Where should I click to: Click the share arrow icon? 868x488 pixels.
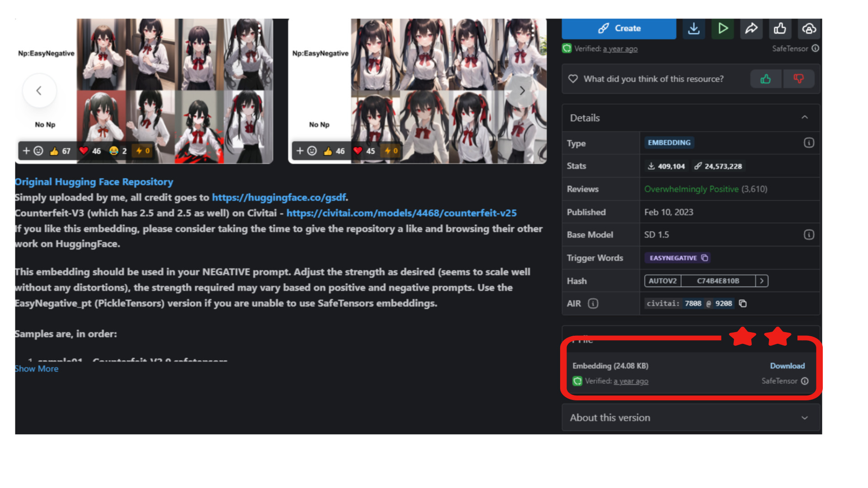[x=751, y=28]
